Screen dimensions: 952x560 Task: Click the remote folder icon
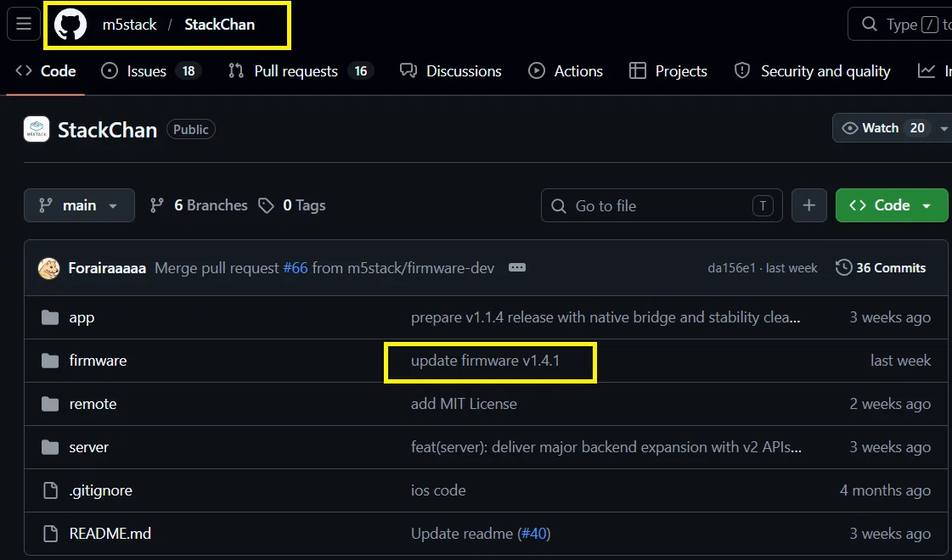click(x=50, y=404)
